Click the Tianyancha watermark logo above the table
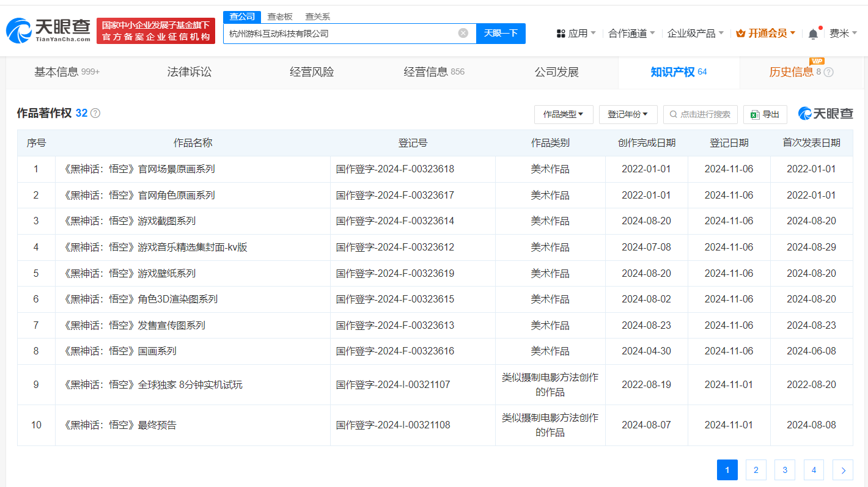Viewport: 868px width, 487px height. pyautogui.click(x=826, y=113)
